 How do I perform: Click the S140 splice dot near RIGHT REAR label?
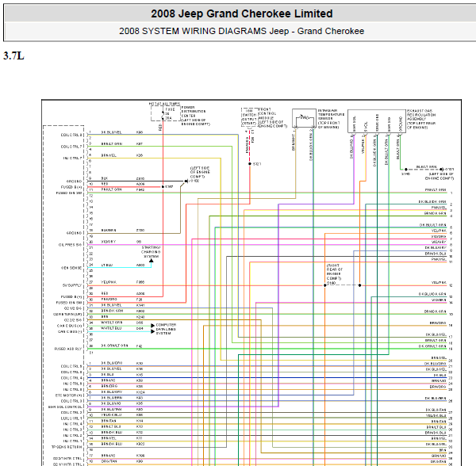click(x=324, y=285)
